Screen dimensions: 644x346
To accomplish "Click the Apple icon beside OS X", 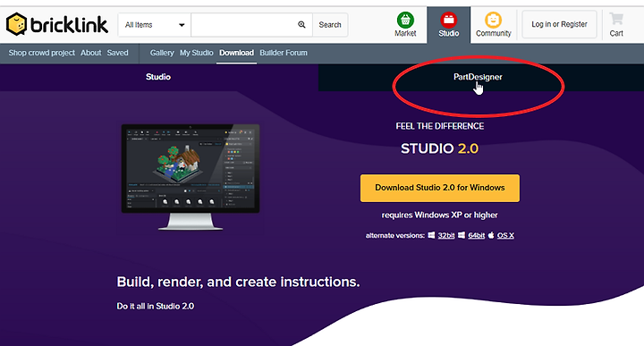I will coord(491,235).
